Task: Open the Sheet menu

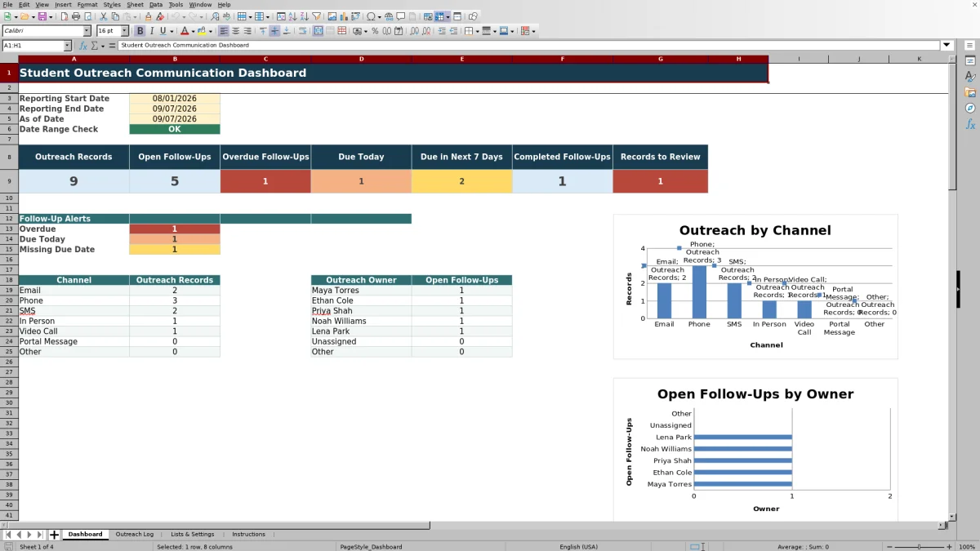Action: [x=135, y=5]
